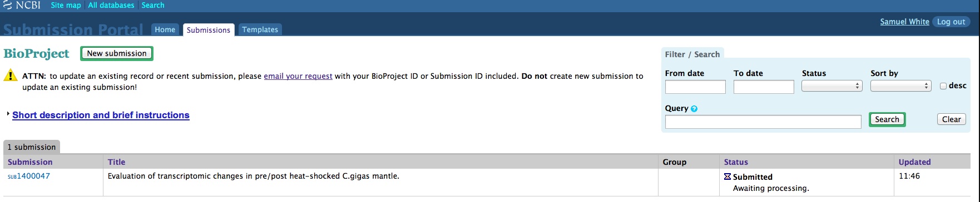Clear the filter fields with Clear button
Viewport: 980px width, 202px height.
[x=952, y=119]
